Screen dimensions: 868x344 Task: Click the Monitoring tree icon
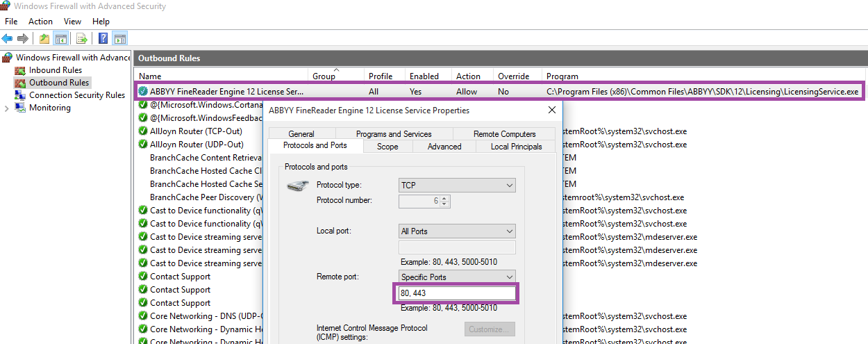(20, 108)
